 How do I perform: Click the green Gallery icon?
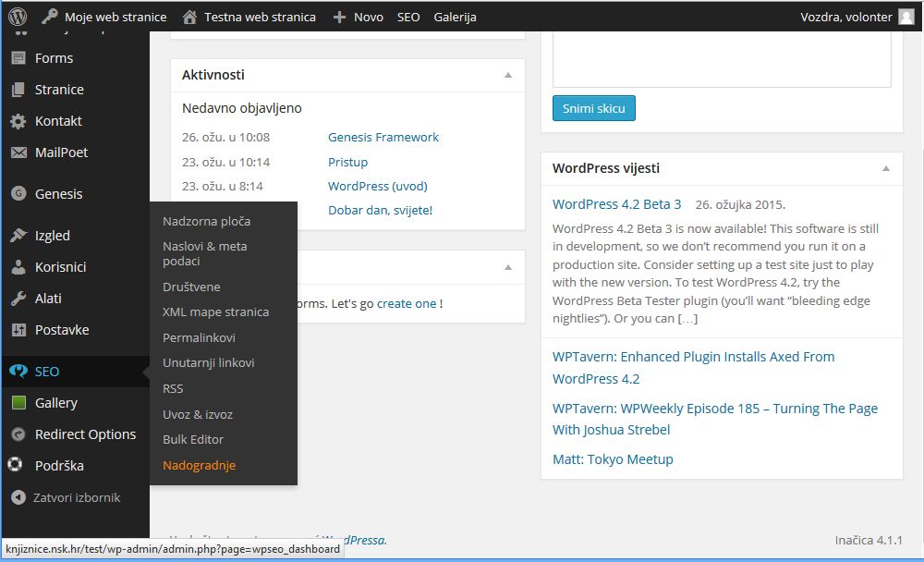18,402
